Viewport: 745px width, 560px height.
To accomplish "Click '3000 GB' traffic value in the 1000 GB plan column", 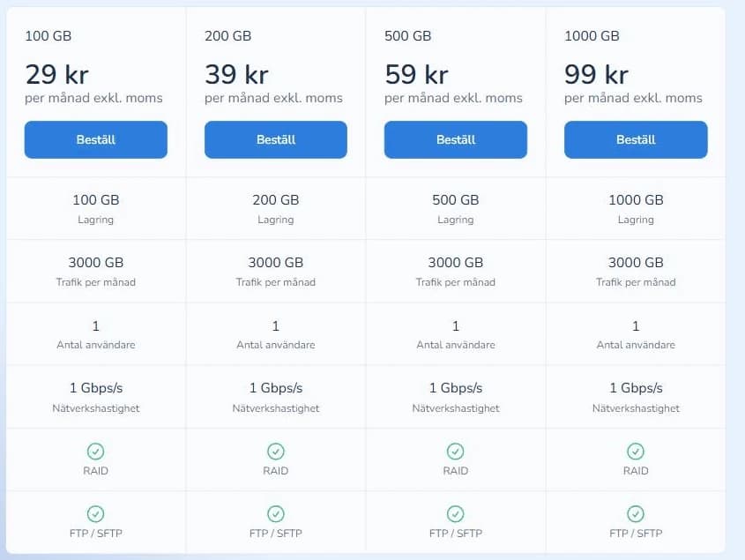I will pyautogui.click(x=636, y=263).
